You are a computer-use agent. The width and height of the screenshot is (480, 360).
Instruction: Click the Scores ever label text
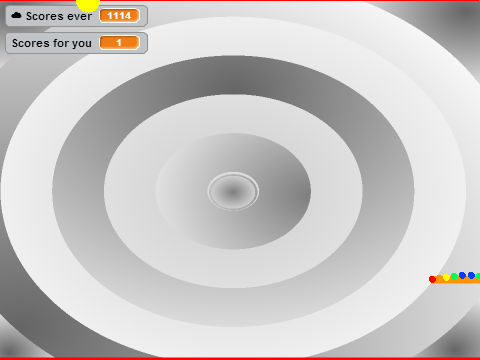(59, 16)
